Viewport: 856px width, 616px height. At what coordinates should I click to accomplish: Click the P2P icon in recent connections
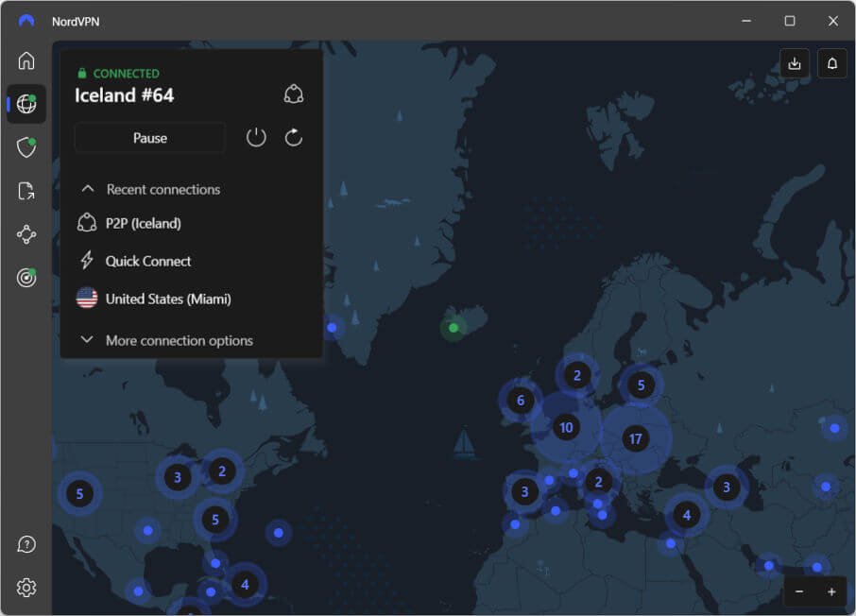(87, 223)
